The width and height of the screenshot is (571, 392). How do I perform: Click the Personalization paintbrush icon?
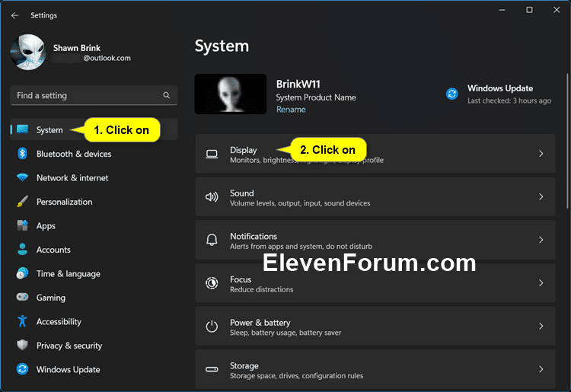click(23, 202)
